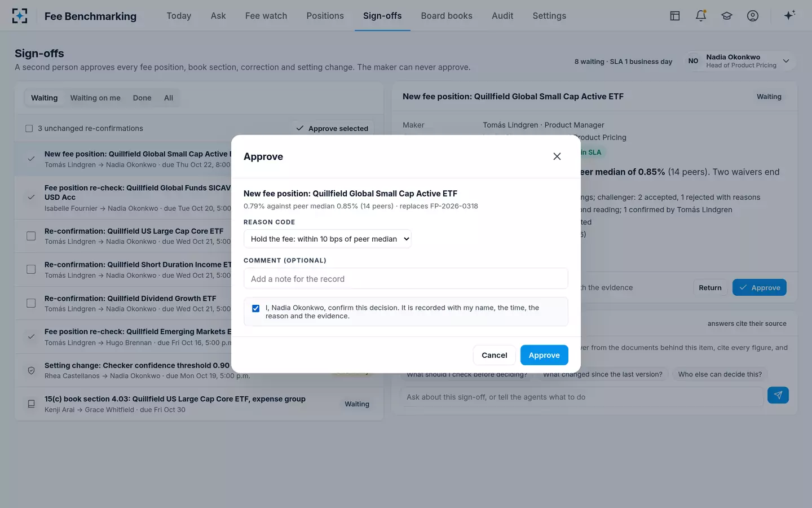Click 'What changed since the last version?' suggestion
812x508 pixels.
(603, 374)
